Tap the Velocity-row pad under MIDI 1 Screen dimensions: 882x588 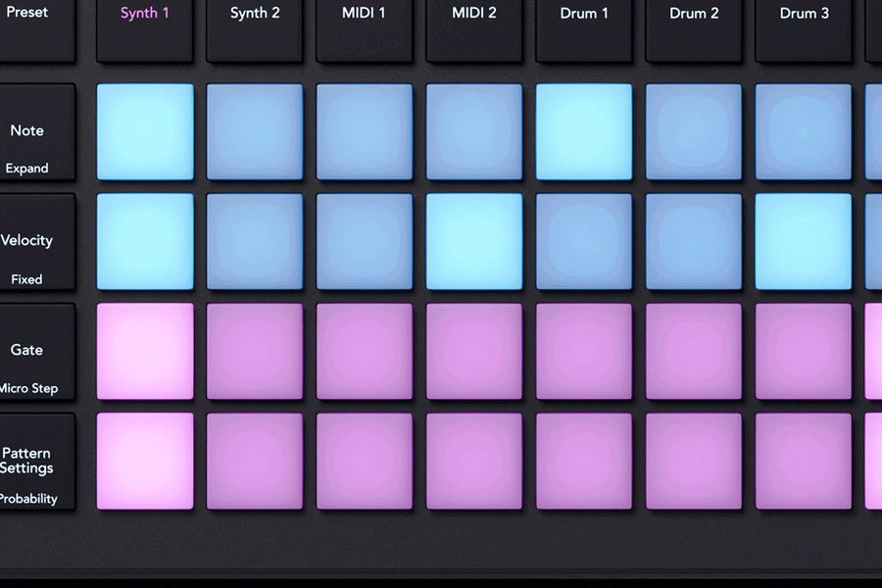coord(365,241)
